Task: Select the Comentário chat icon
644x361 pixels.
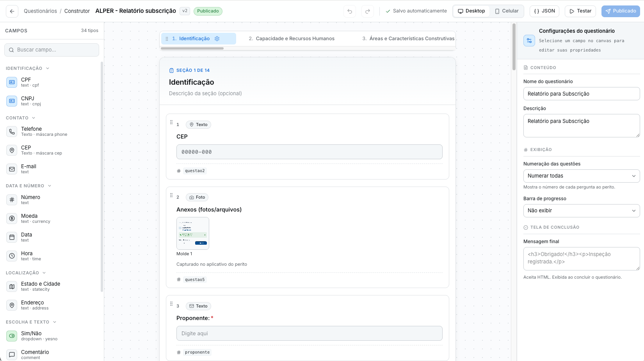Action: pyautogui.click(x=12, y=355)
